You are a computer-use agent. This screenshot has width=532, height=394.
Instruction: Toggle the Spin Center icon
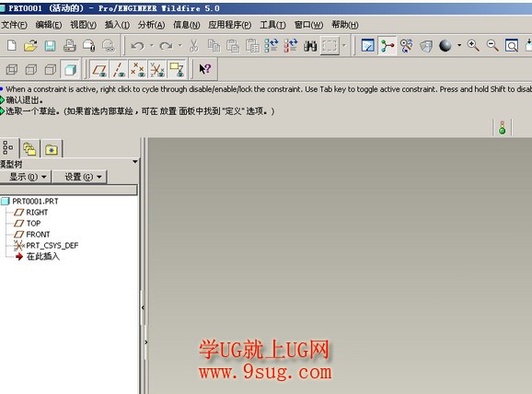(387, 45)
